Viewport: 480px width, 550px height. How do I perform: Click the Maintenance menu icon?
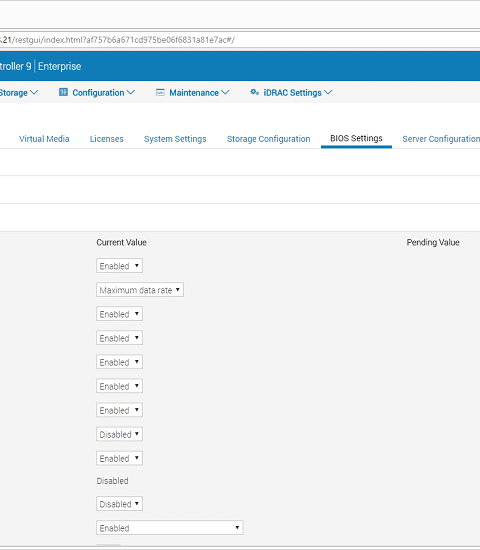pyautogui.click(x=160, y=92)
